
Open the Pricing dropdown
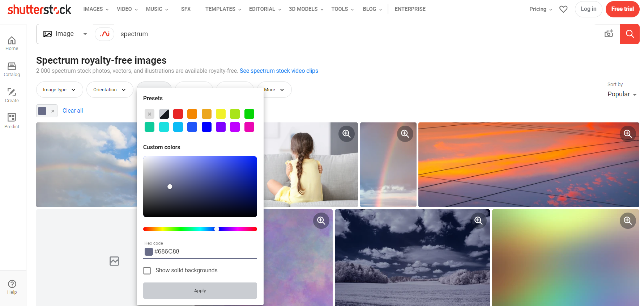[x=541, y=9]
